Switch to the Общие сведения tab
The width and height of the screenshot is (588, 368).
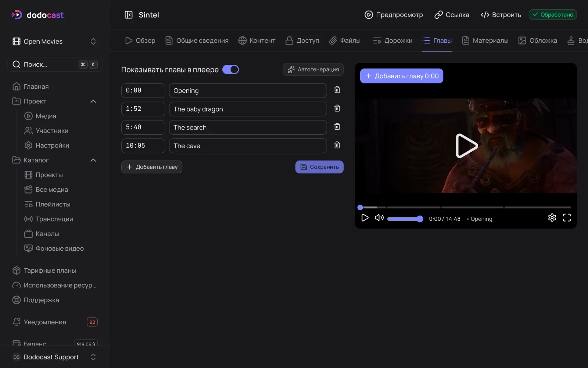[197, 40]
